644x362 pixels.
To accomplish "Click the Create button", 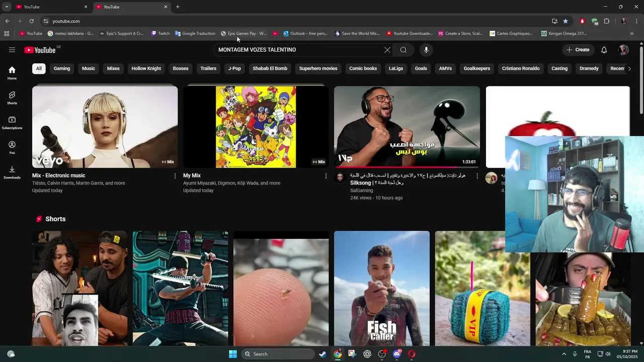I will click(578, 50).
